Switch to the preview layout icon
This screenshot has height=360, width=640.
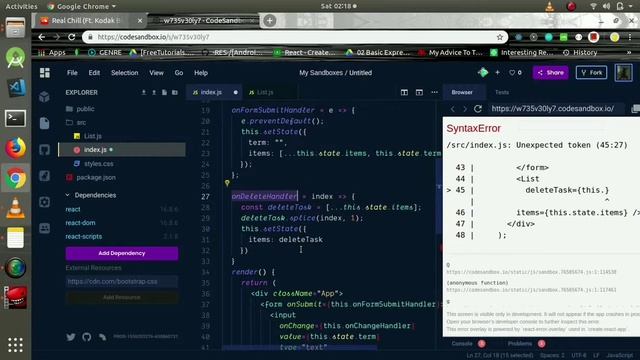point(419,93)
